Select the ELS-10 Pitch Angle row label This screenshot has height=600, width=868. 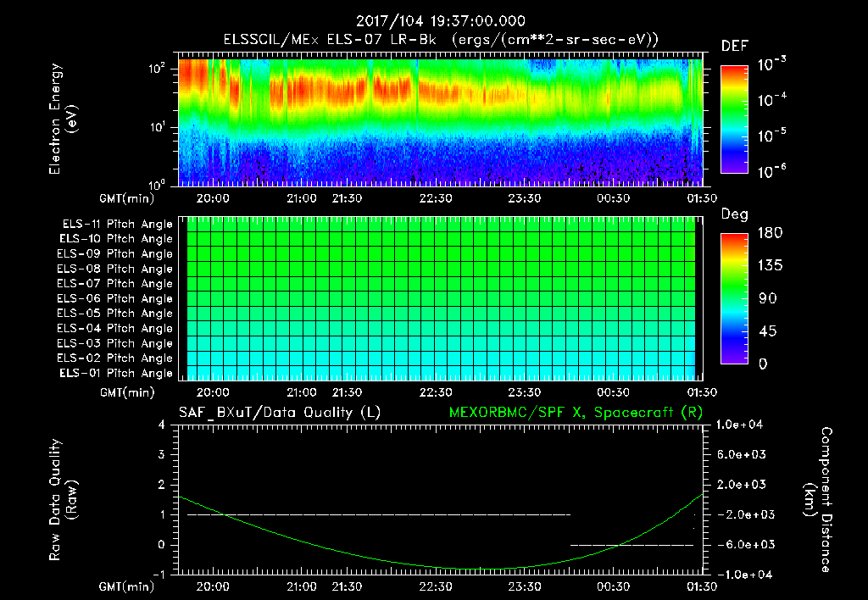point(116,239)
